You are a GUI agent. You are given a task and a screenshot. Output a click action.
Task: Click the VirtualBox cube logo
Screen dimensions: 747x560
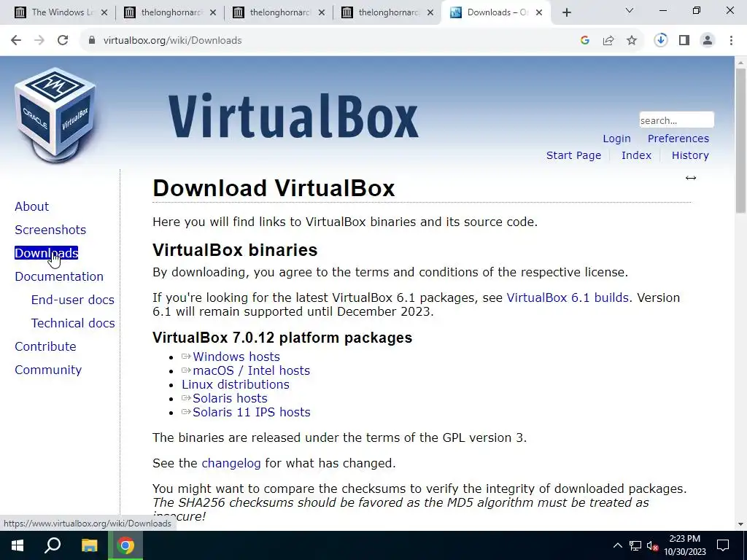click(x=55, y=114)
